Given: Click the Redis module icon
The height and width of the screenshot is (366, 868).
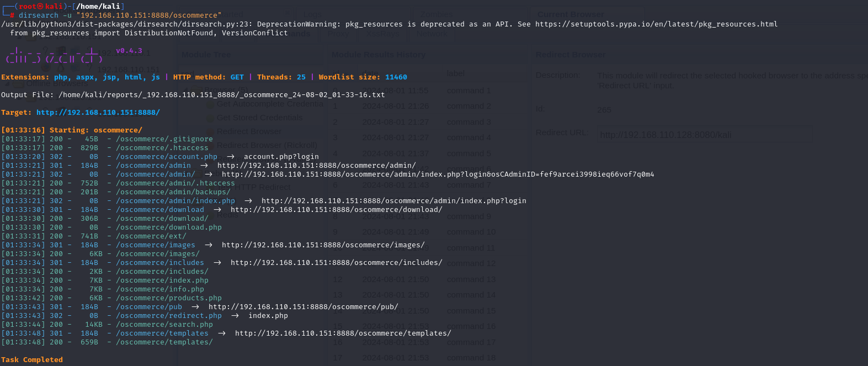Looking at the screenshot, I should (x=210, y=215).
